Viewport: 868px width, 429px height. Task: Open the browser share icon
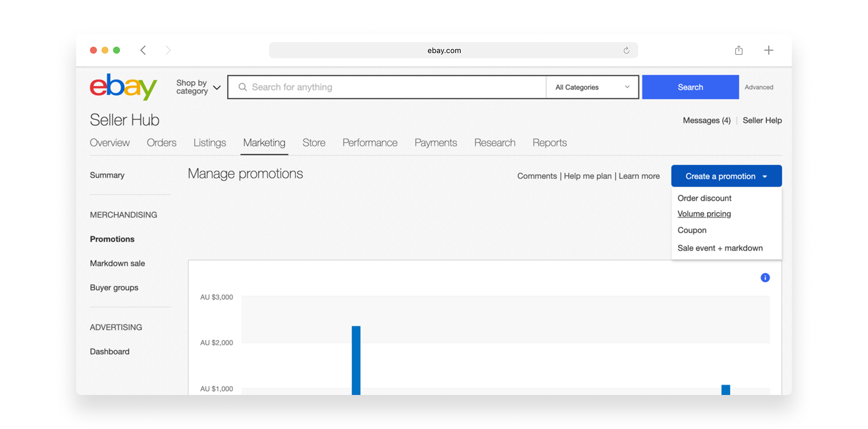pyautogui.click(x=739, y=50)
